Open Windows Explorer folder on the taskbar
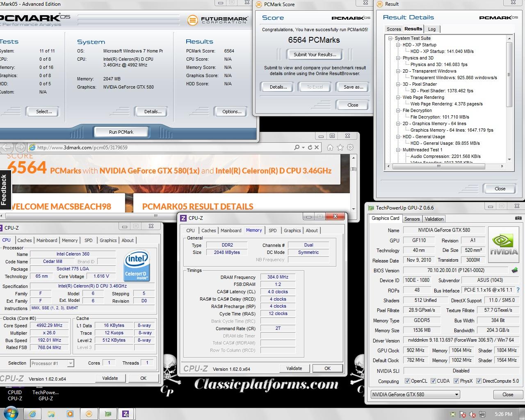Screen dimensions: 525x420 pos(51,414)
